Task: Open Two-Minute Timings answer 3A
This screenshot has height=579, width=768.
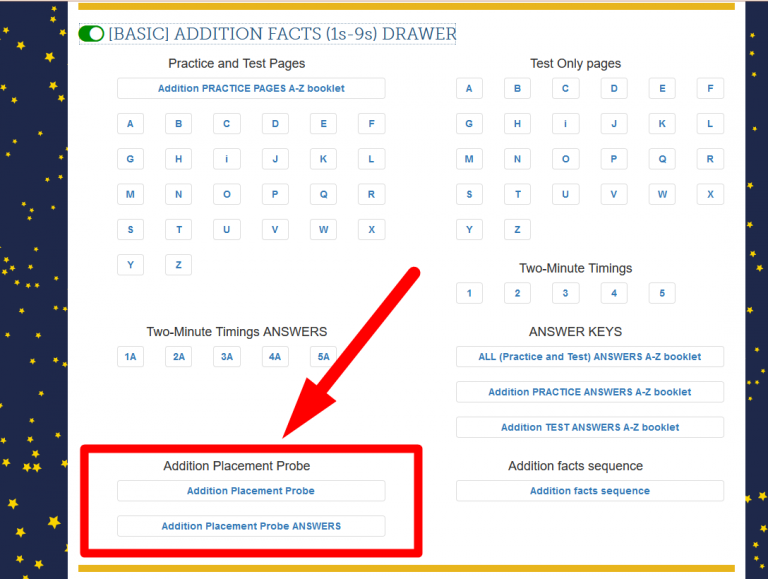Action: click(226, 357)
